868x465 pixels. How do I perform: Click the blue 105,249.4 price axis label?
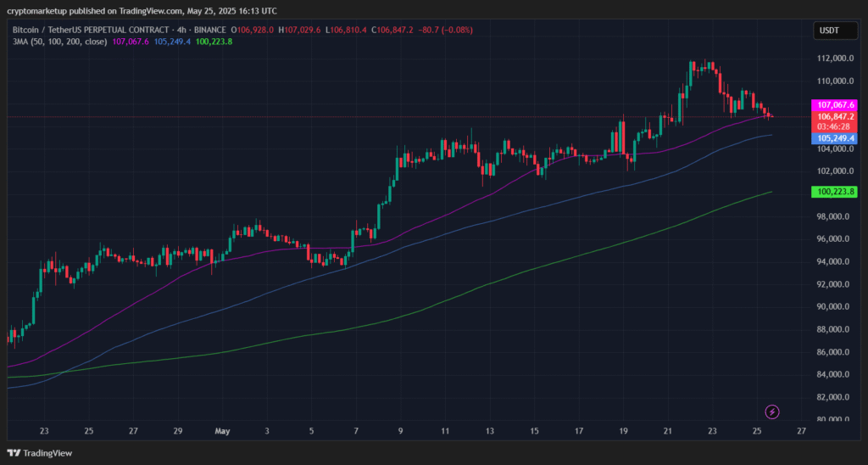coord(834,138)
